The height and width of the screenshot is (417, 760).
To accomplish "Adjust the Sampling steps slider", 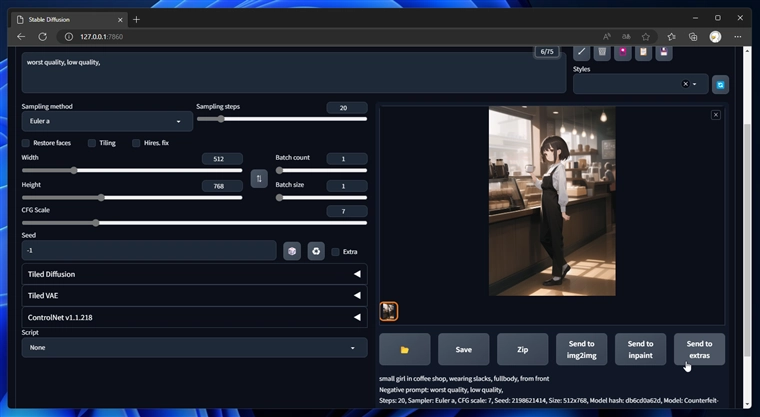I will click(x=282, y=119).
